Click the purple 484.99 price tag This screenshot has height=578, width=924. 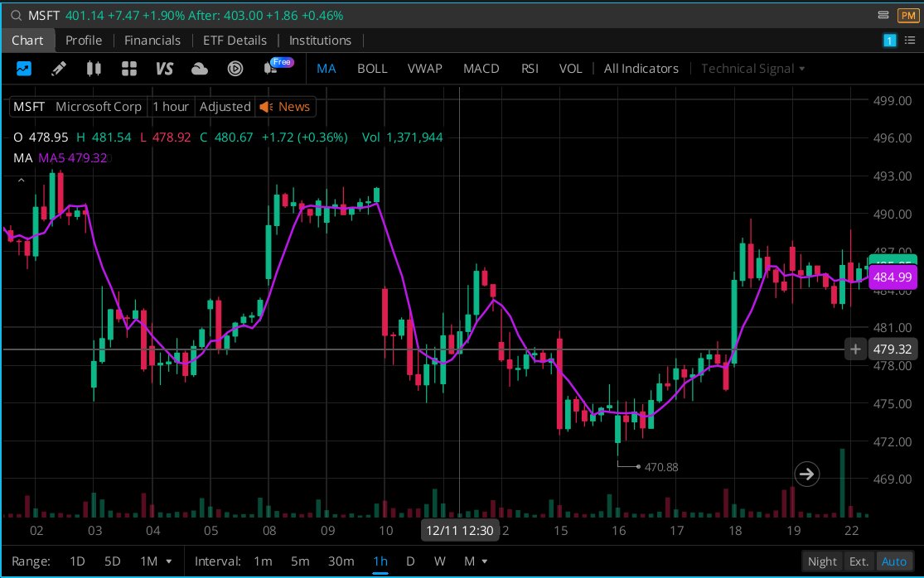893,277
